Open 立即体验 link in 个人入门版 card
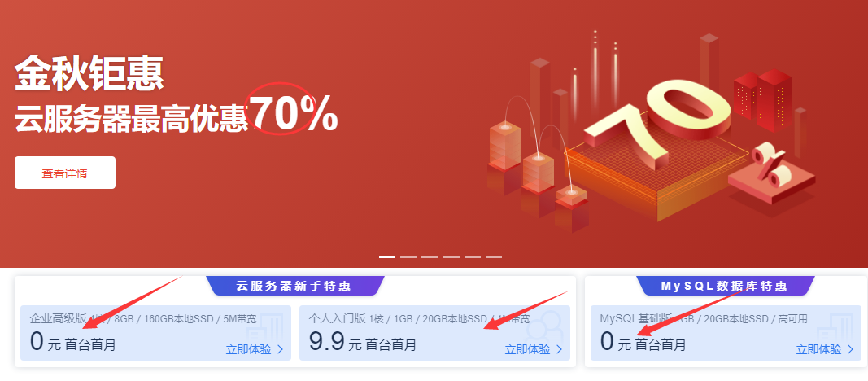Viewport: 868px width, 381px height. pos(528,349)
